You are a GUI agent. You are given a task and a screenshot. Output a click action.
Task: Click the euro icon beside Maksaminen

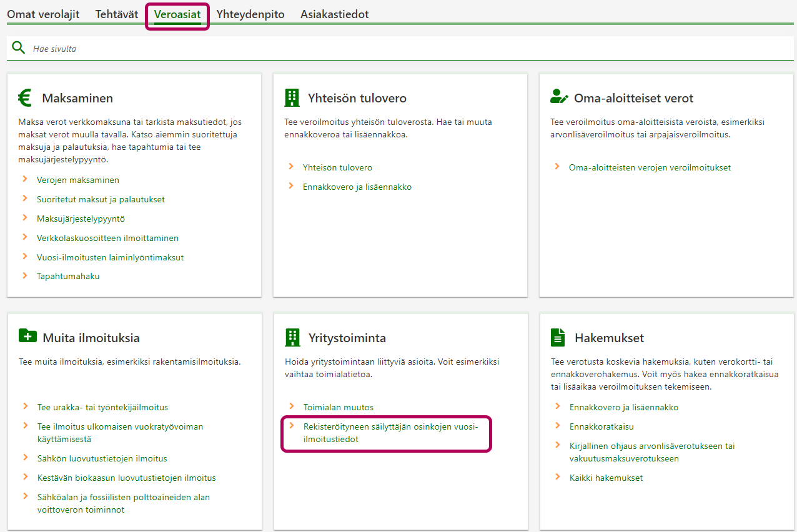pyautogui.click(x=25, y=98)
